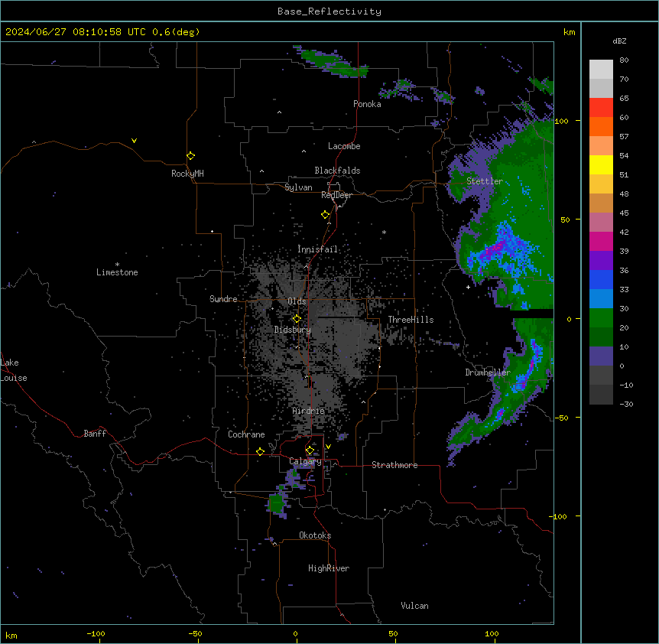Image resolution: width=659 pixels, height=644 pixels.
Task: Click the white asterisk marker above Limestone
Action: click(117, 265)
